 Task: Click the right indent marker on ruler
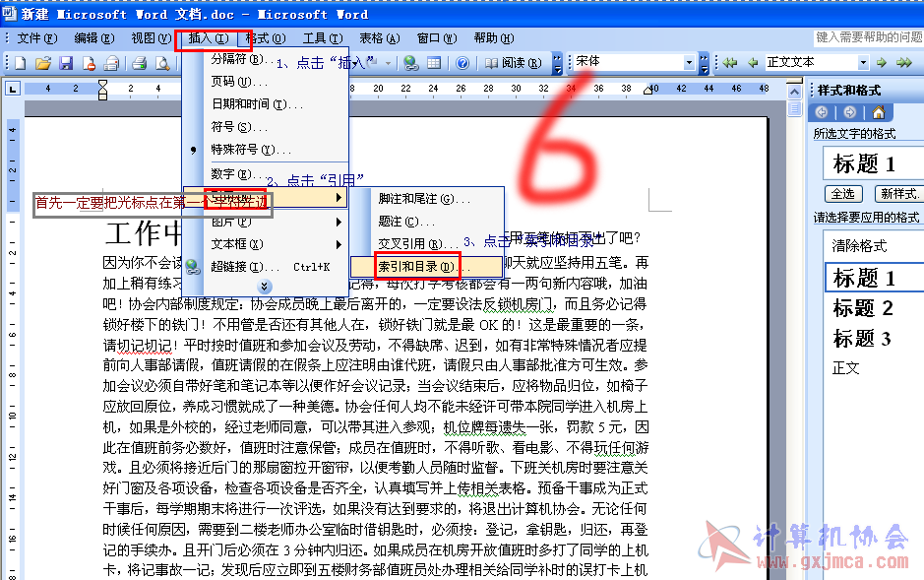pyautogui.click(x=647, y=90)
